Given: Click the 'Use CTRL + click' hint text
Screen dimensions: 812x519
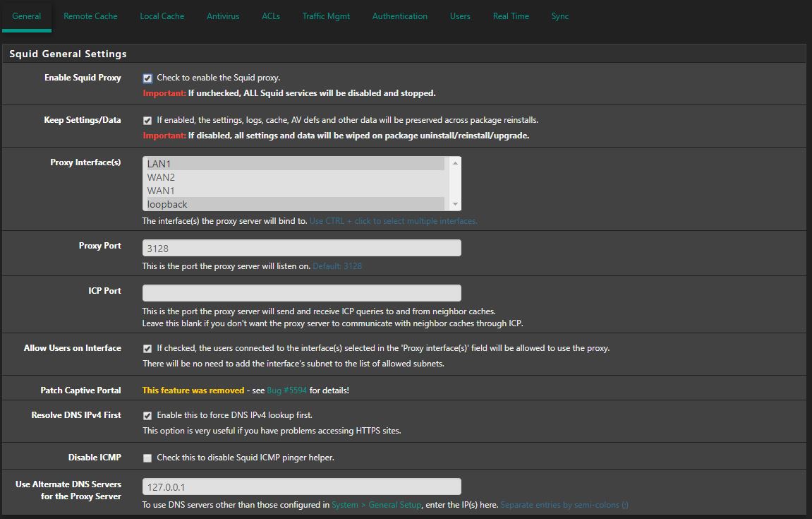Looking at the screenshot, I should [394, 222].
